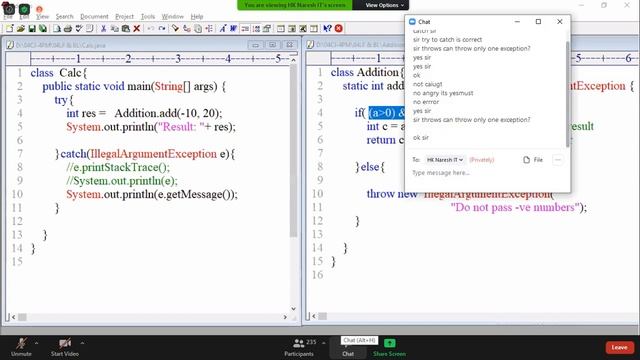
Task: Click the Undo arrow icon
Action: pyautogui.click(x=151, y=29)
